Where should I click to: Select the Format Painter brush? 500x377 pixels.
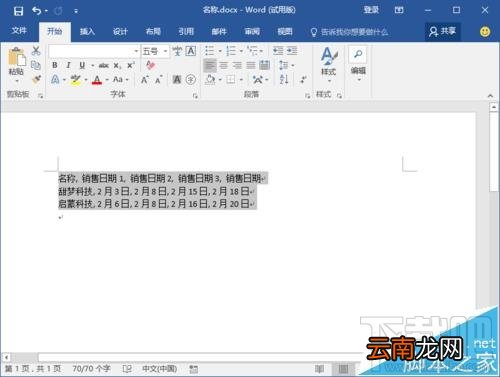[36, 79]
